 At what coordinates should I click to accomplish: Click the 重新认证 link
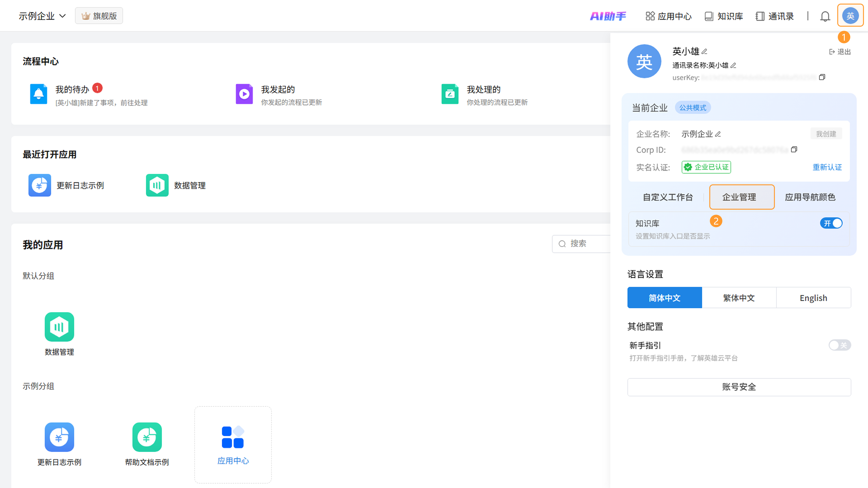pos(827,167)
